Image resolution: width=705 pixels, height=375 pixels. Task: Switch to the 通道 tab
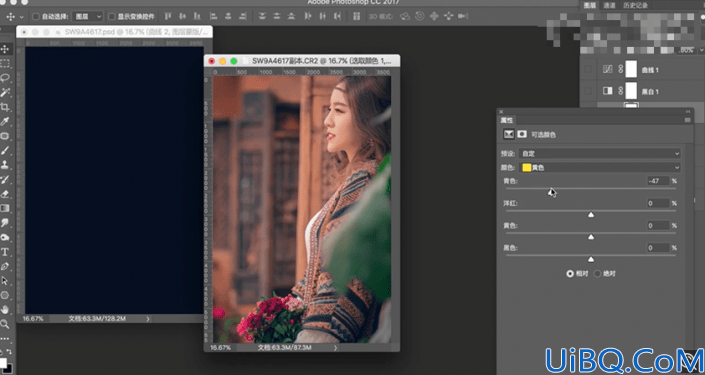click(x=609, y=5)
